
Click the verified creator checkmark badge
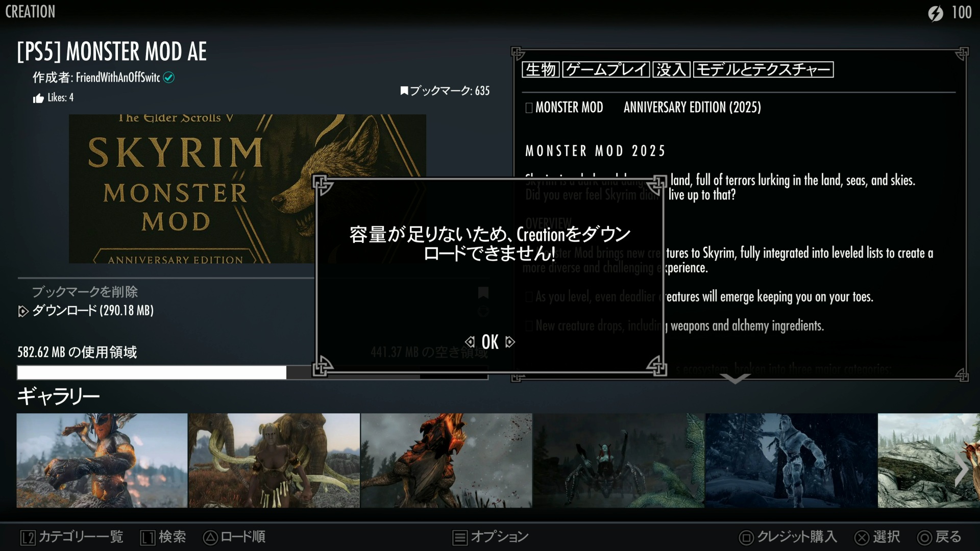point(169,78)
